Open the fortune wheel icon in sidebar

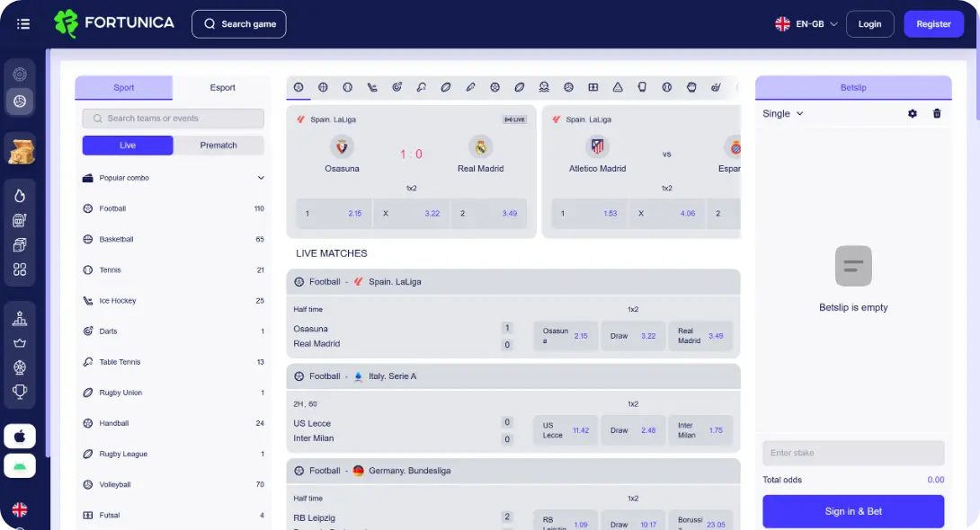tap(20, 367)
